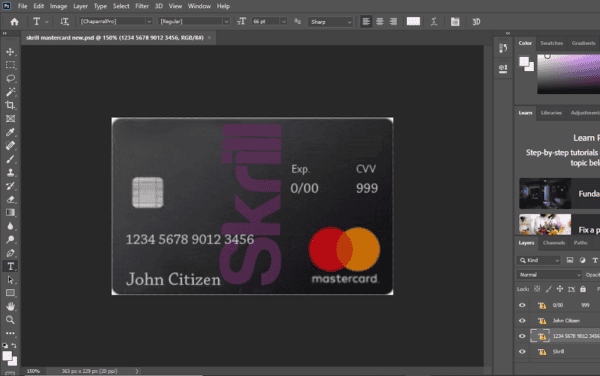Select the Healing Brush tool
This screenshot has width=600, height=376.
10,146
